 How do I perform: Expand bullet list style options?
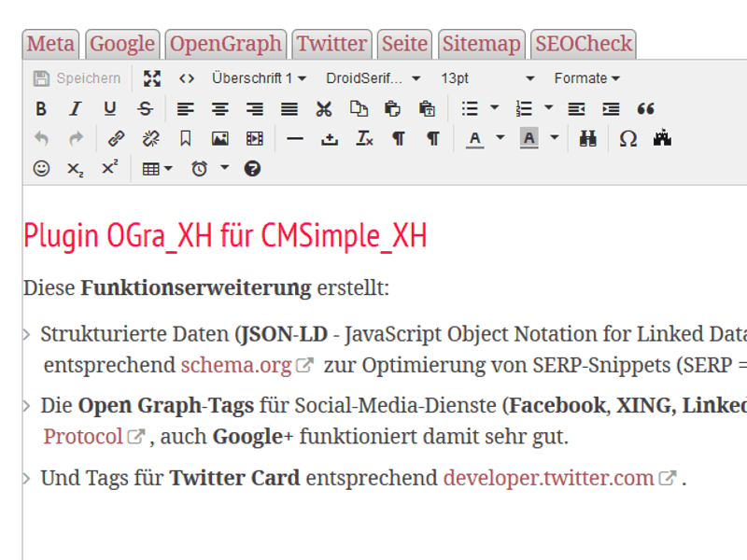pos(495,108)
